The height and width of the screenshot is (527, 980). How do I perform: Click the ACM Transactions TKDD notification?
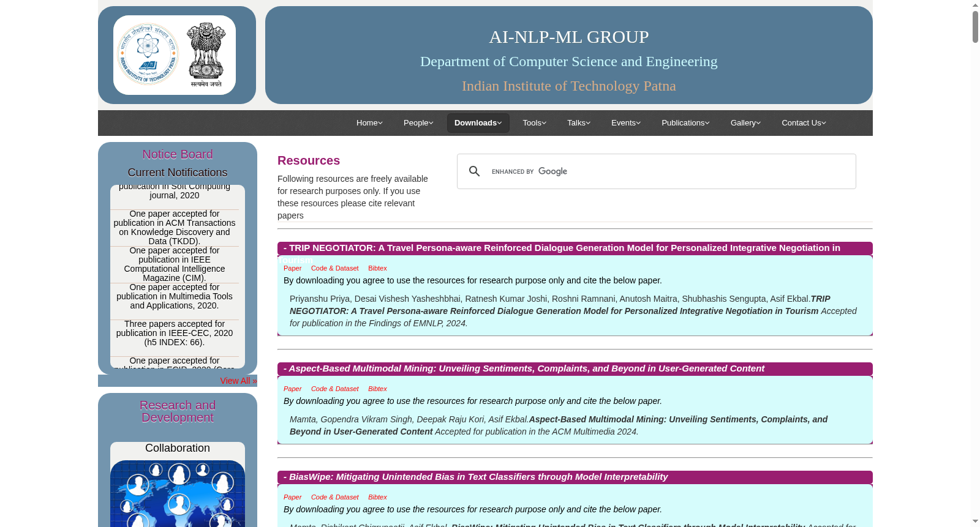click(175, 228)
